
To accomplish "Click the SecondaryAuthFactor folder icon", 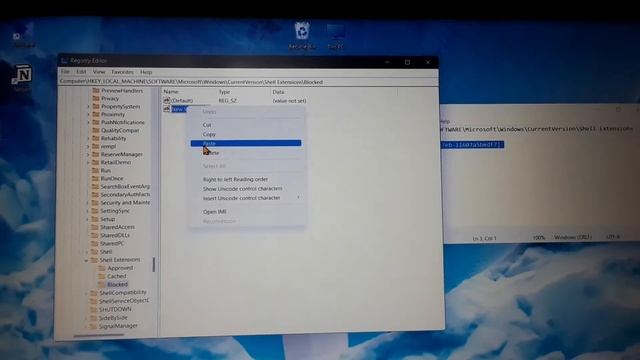I will point(96,195).
